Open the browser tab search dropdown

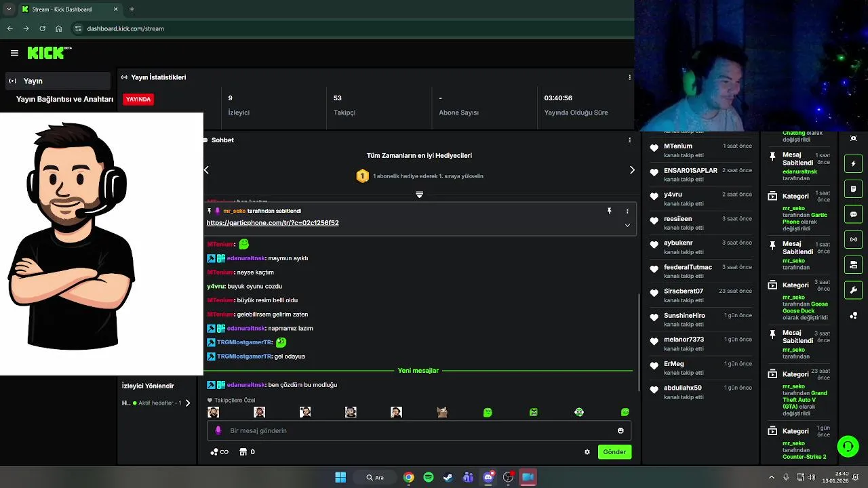coord(8,9)
